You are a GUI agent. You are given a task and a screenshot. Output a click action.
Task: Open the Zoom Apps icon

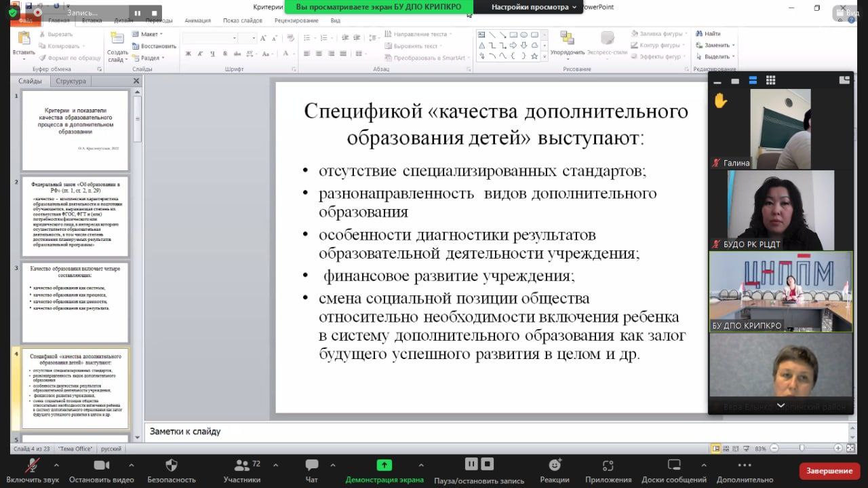point(608,466)
